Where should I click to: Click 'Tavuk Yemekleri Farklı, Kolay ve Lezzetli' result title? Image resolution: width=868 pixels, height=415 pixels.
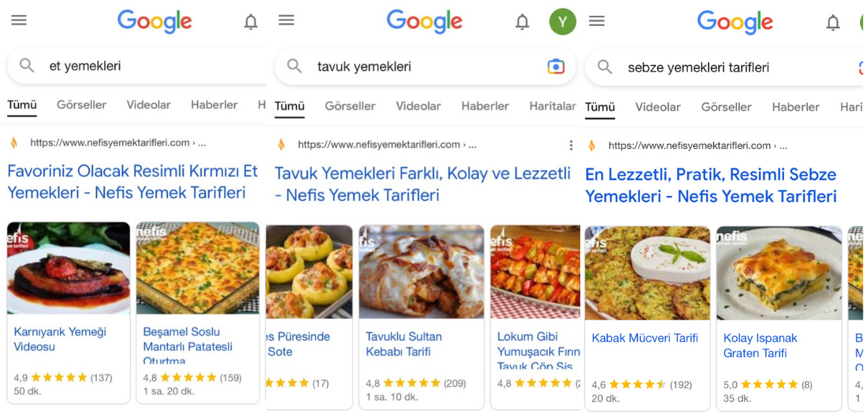[422, 184]
